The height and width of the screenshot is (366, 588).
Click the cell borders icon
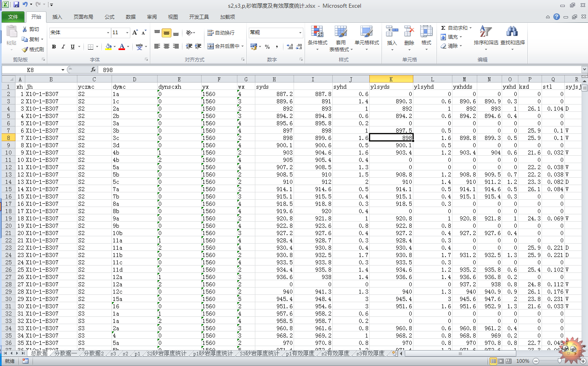(x=90, y=47)
